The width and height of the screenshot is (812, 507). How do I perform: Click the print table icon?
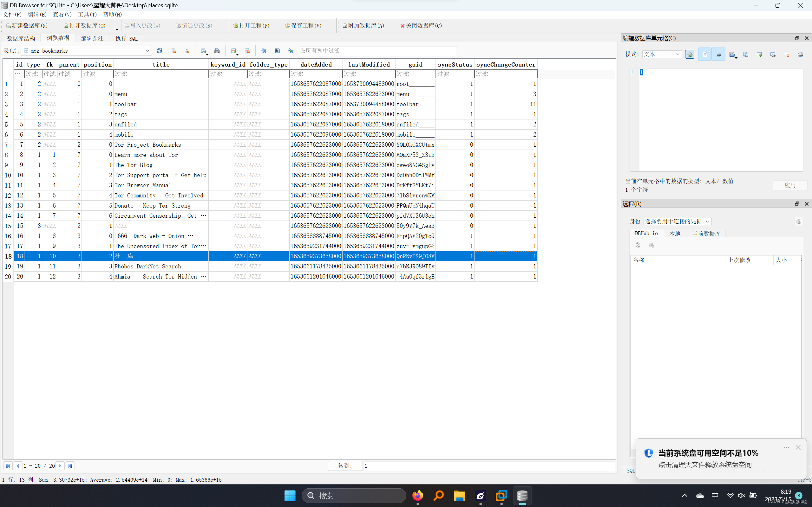pyautogui.click(x=217, y=51)
